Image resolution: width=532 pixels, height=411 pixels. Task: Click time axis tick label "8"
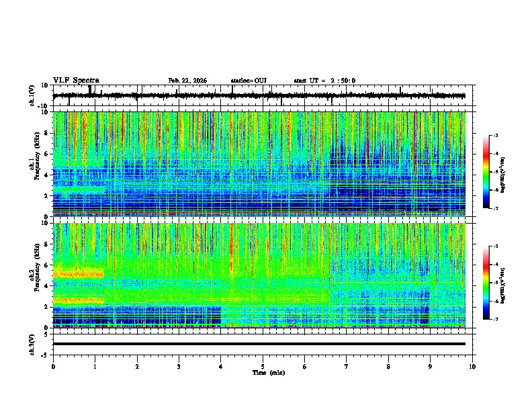coord(388,366)
